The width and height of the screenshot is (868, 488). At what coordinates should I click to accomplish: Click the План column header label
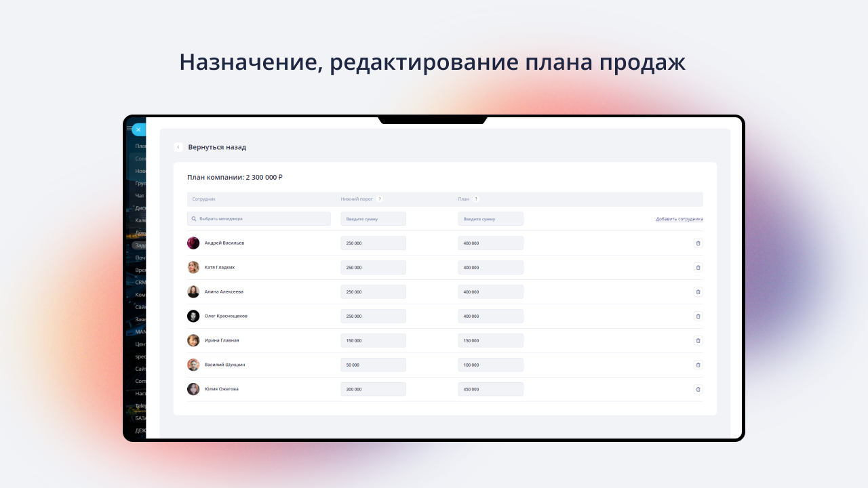pyautogui.click(x=464, y=199)
